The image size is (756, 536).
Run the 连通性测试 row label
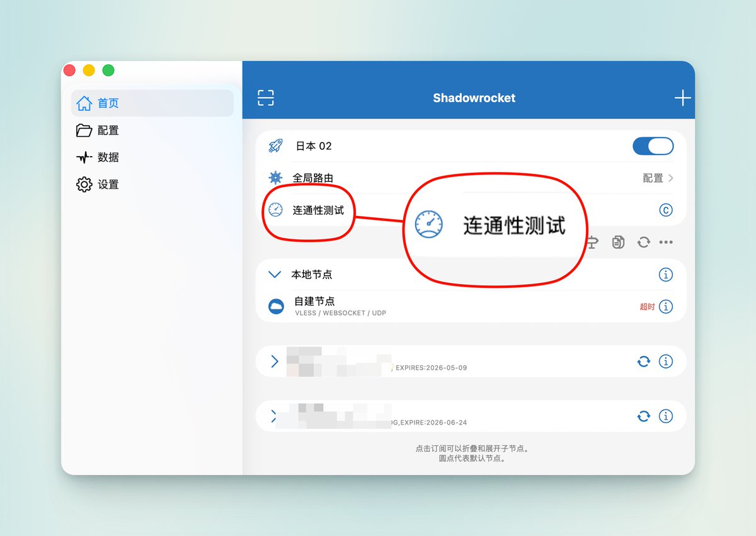(x=318, y=210)
